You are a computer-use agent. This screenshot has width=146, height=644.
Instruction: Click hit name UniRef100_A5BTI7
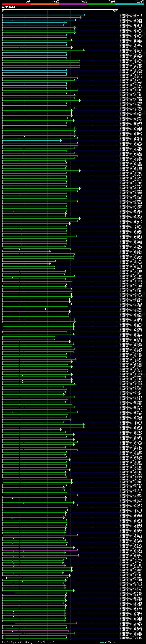(x=131, y=321)
